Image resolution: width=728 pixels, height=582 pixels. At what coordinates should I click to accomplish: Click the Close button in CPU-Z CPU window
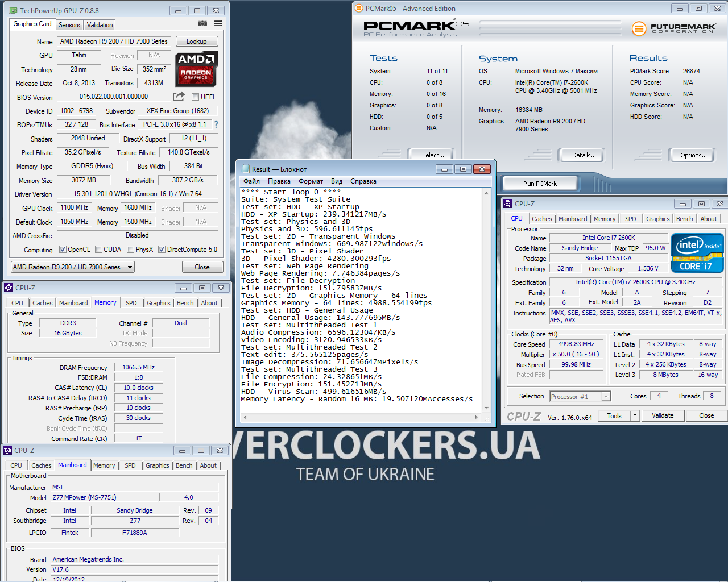point(706,415)
